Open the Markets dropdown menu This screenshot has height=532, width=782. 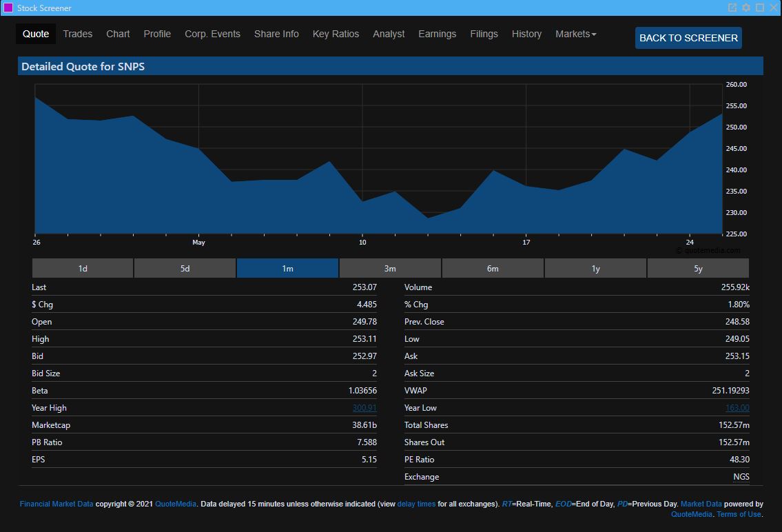click(x=576, y=33)
